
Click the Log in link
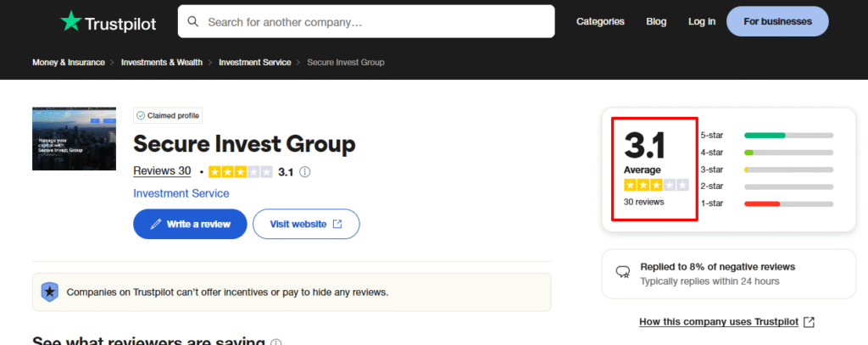701,21
